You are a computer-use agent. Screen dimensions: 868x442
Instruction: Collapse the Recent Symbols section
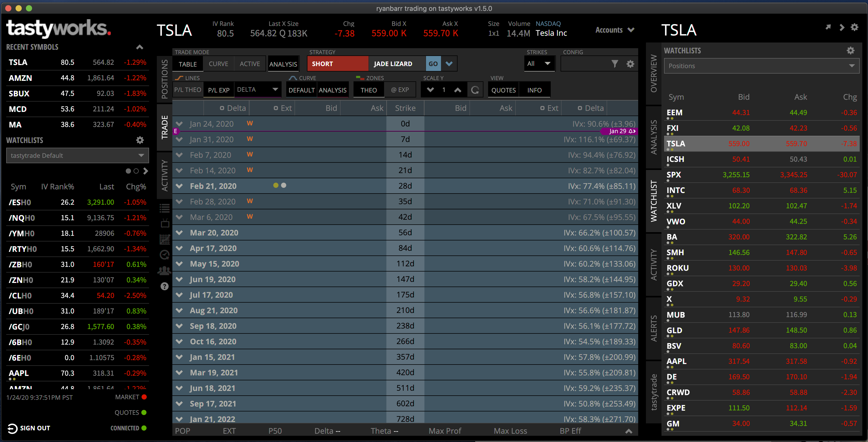[139, 47]
